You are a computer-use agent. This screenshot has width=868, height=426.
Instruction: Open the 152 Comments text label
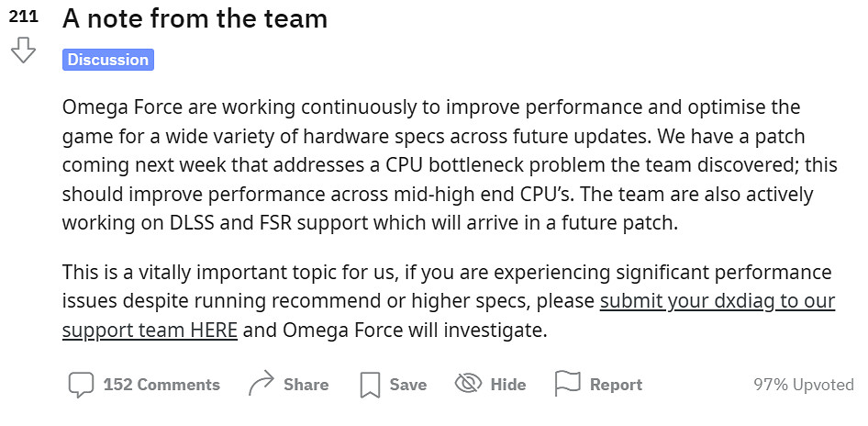161,385
